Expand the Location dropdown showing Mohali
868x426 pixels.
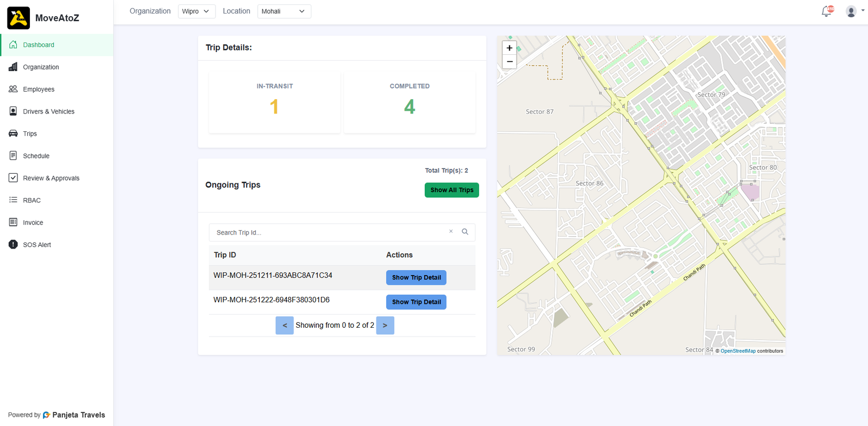click(284, 11)
